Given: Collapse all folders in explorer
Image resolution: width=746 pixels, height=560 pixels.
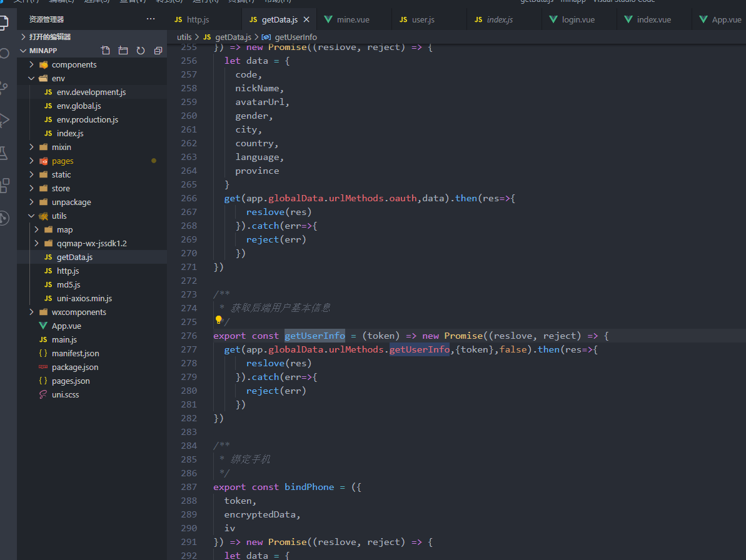Looking at the screenshot, I should coord(158,51).
